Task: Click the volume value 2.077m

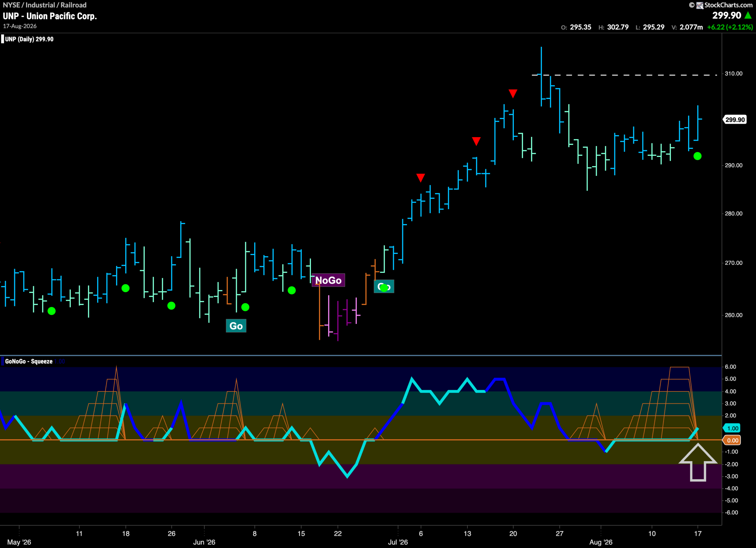Action: (x=691, y=27)
